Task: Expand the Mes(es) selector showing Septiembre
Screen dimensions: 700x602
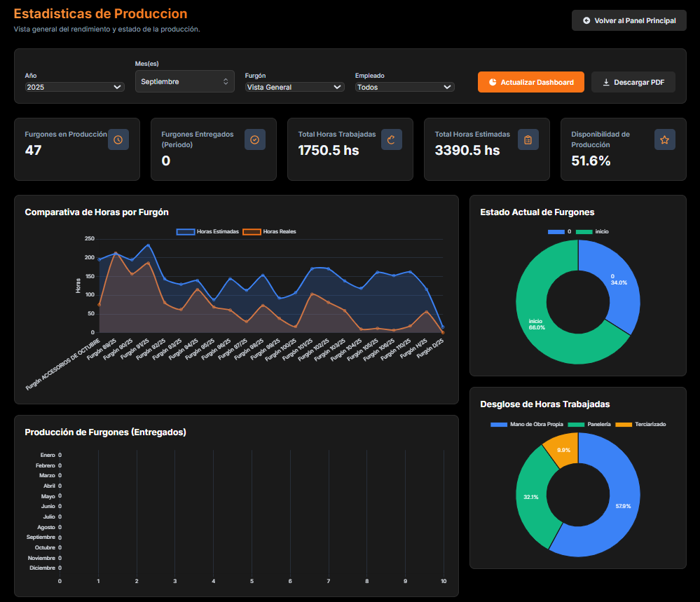Action: coord(184,81)
